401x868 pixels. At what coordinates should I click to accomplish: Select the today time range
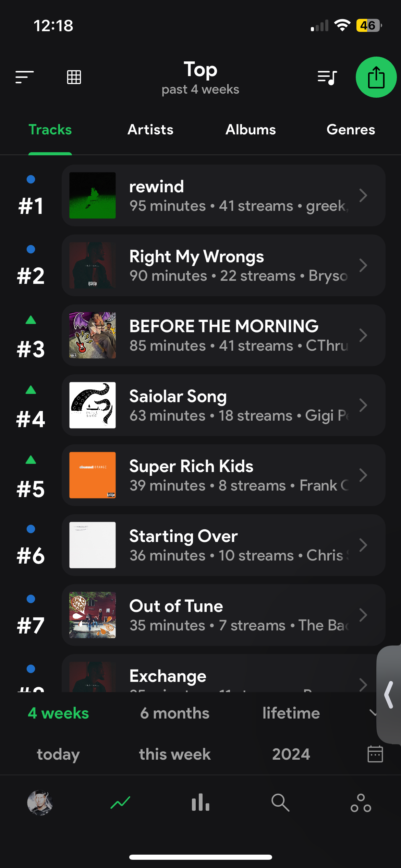click(58, 754)
